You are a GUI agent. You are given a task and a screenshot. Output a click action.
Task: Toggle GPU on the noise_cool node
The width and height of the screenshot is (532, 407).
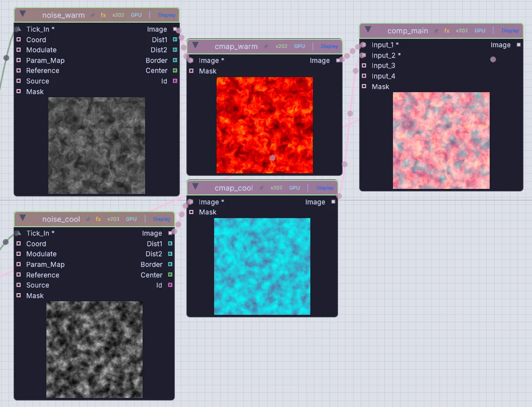(x=131, y=219)
